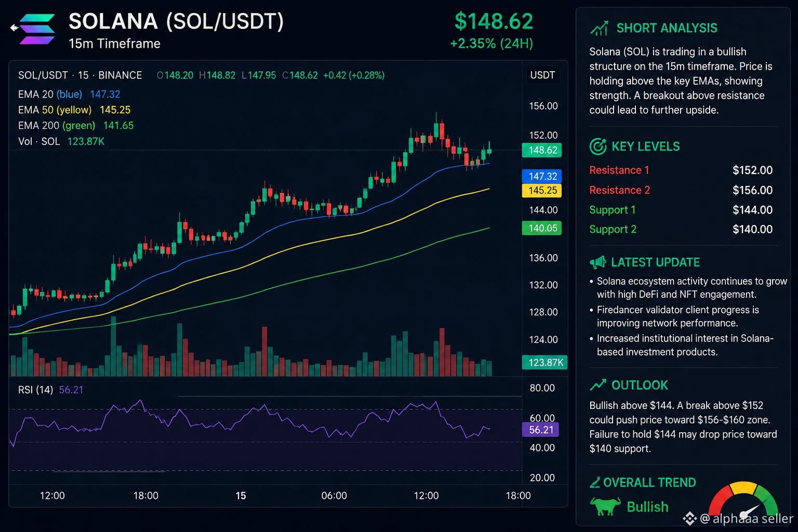Click the $152.00 resistance value

(x=752, y=170)
